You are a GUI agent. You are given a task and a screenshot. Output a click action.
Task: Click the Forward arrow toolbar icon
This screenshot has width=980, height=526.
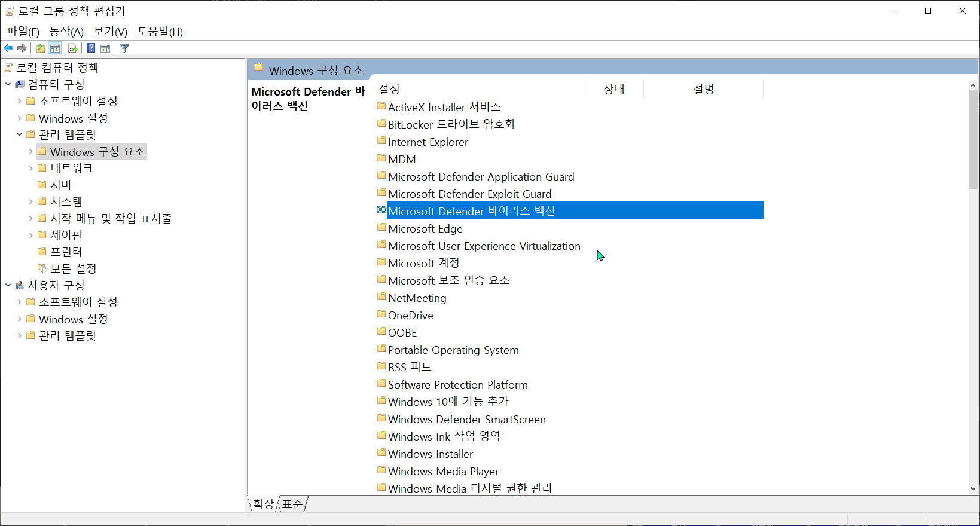22,48
